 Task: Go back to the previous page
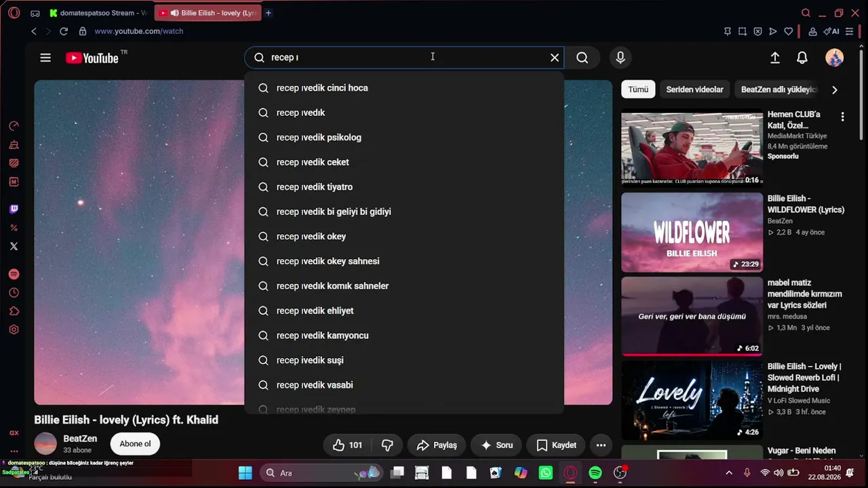(34, 31)
